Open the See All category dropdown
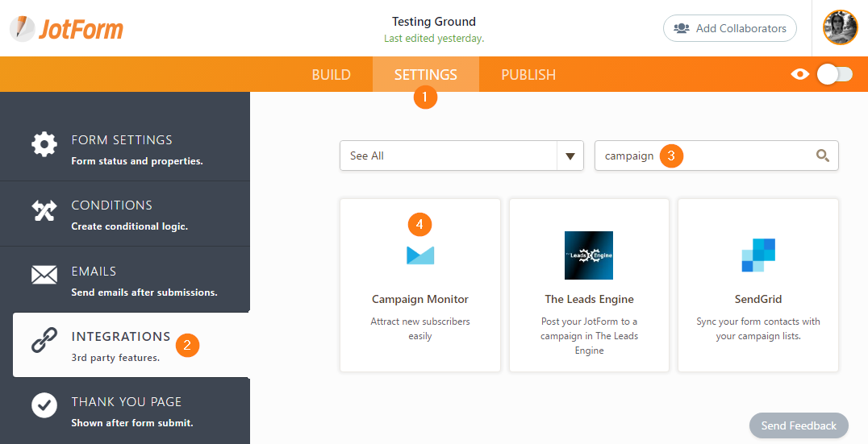 (x=449, y=156)
